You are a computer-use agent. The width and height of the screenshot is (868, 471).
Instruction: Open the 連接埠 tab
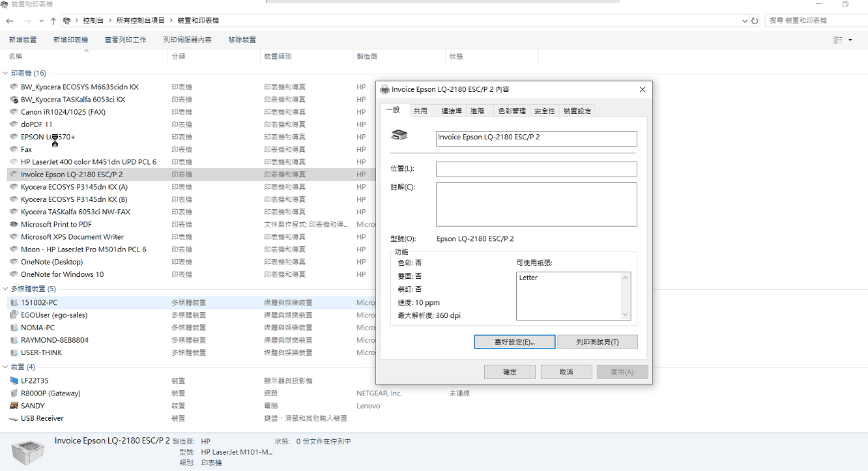(x=451, y=111)
